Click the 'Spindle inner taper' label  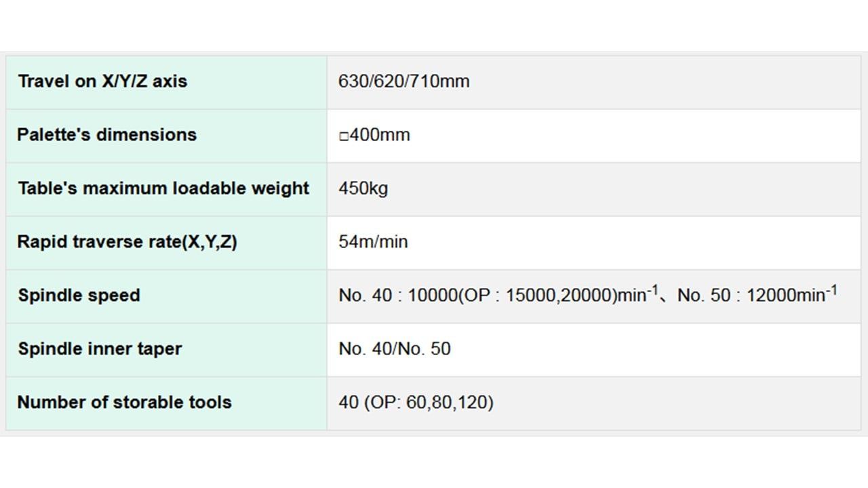(100, 349)
